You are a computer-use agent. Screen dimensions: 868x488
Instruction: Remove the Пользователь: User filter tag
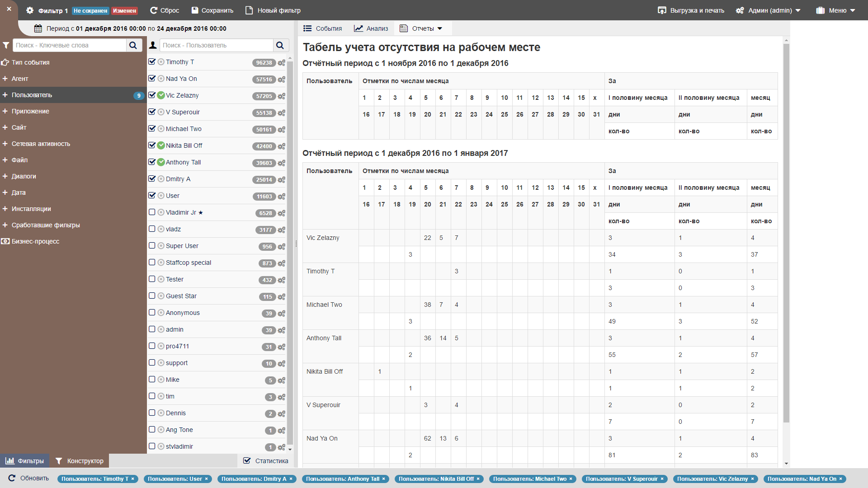pyautogui.click(x=207, y=479)
